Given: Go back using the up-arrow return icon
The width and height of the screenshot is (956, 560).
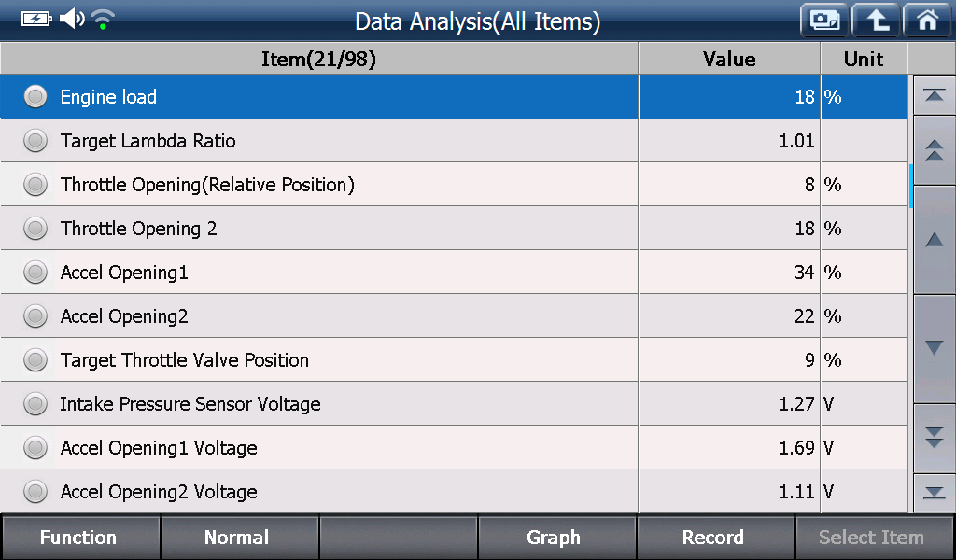Looking at the screenshot, I should tap(876, 21).
